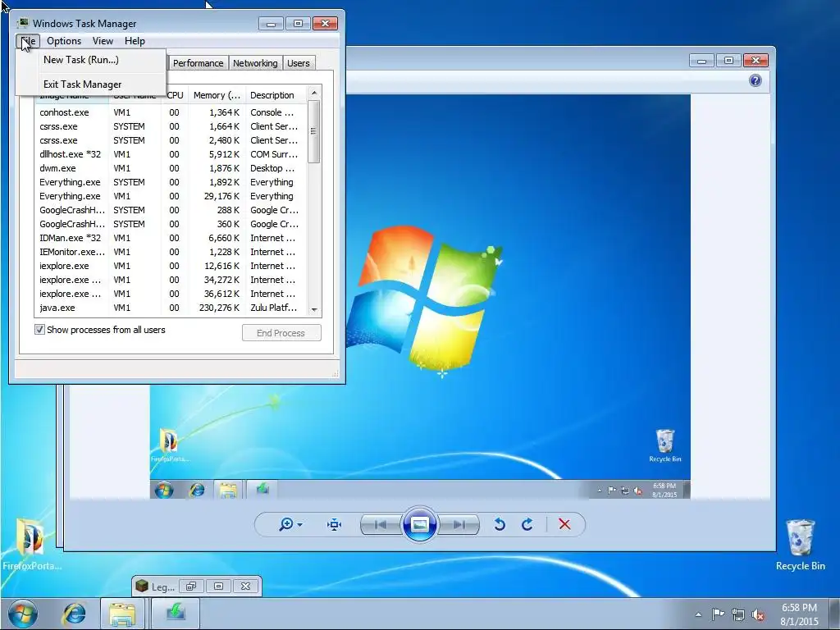Go to next photo in Photo Viewer
Image resolution: width=840 pixels, height=630 pixels.
coord(459,524)
